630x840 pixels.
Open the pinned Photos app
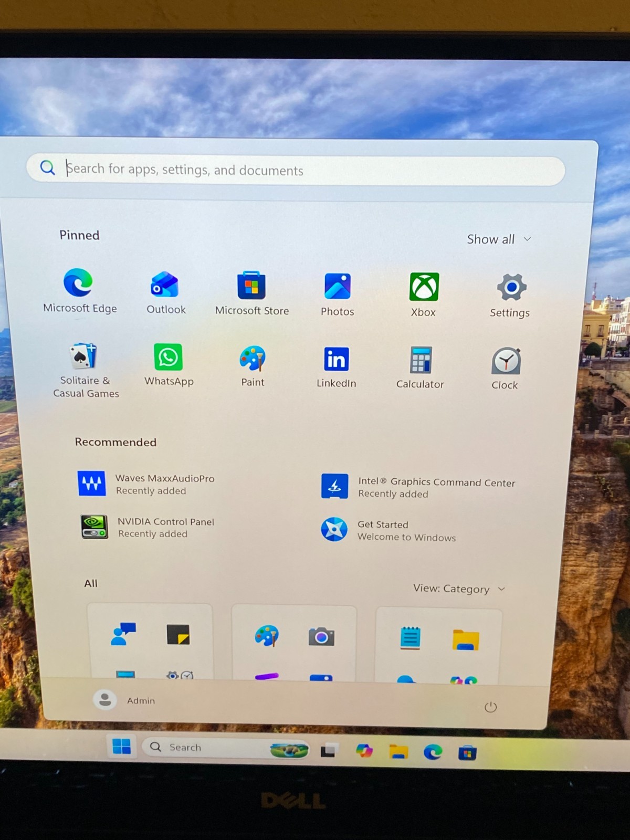(338, 295)
